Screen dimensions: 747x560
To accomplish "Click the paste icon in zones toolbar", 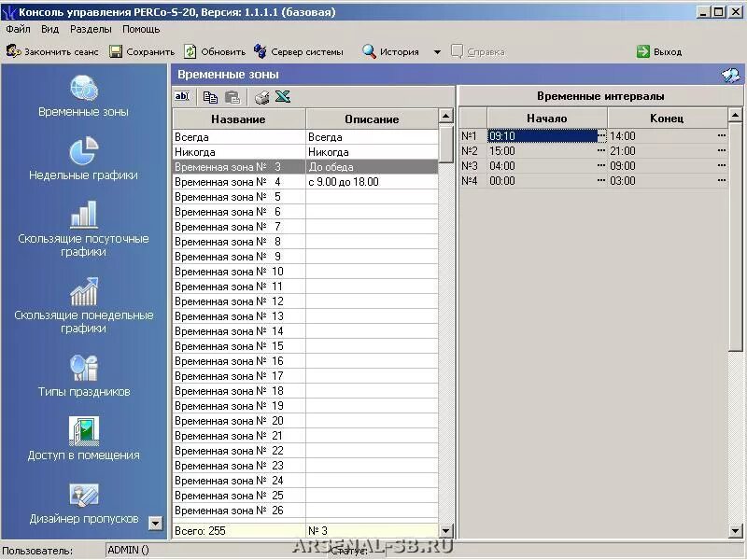I will 233,97.
